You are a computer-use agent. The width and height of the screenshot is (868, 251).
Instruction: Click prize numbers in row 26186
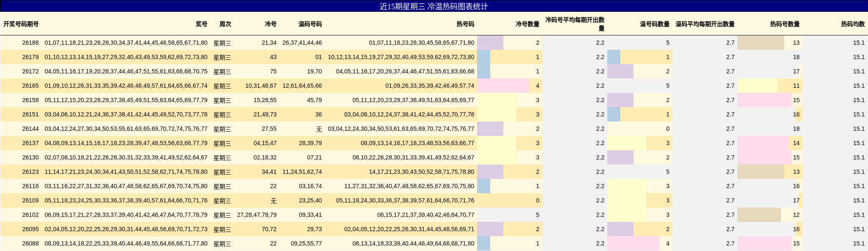tap(126, 43)
